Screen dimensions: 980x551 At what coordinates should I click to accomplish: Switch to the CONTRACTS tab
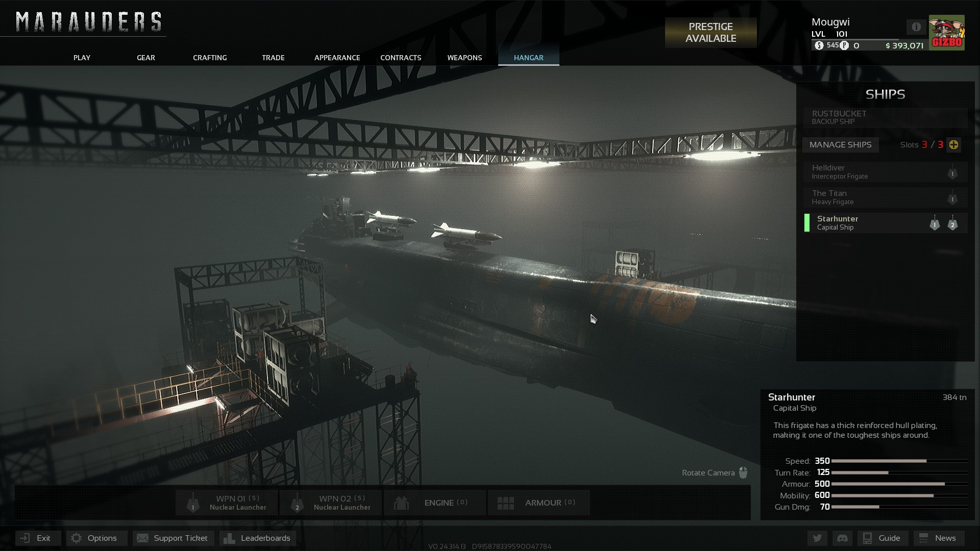[x=401, y=58]
